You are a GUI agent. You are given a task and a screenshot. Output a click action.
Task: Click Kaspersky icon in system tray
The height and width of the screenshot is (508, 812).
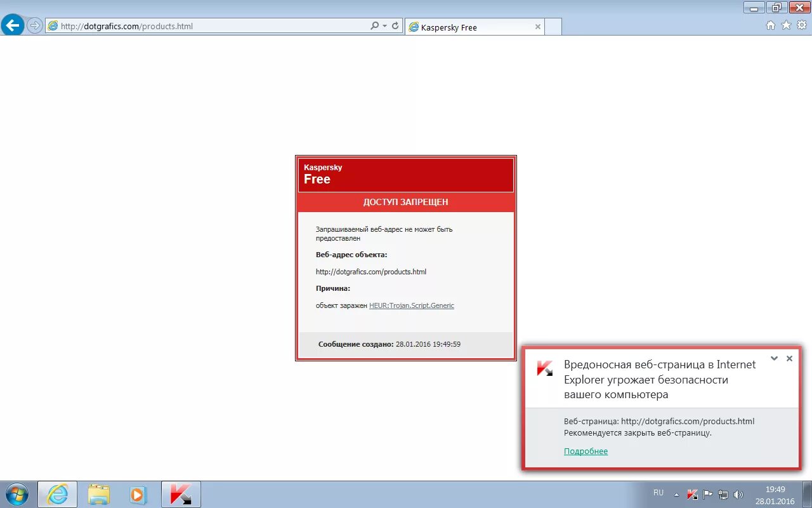[x=693, y=495]
